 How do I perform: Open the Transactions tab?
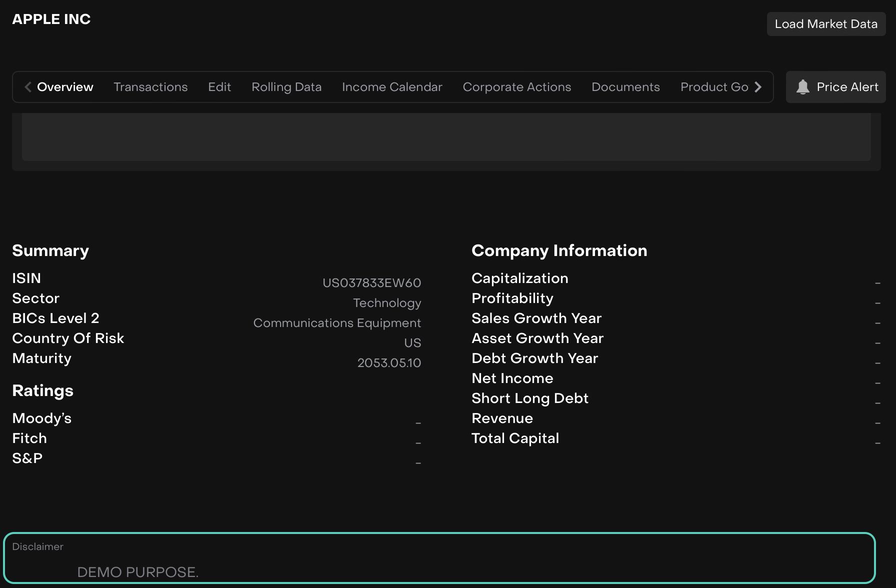[x=150, y=87]
